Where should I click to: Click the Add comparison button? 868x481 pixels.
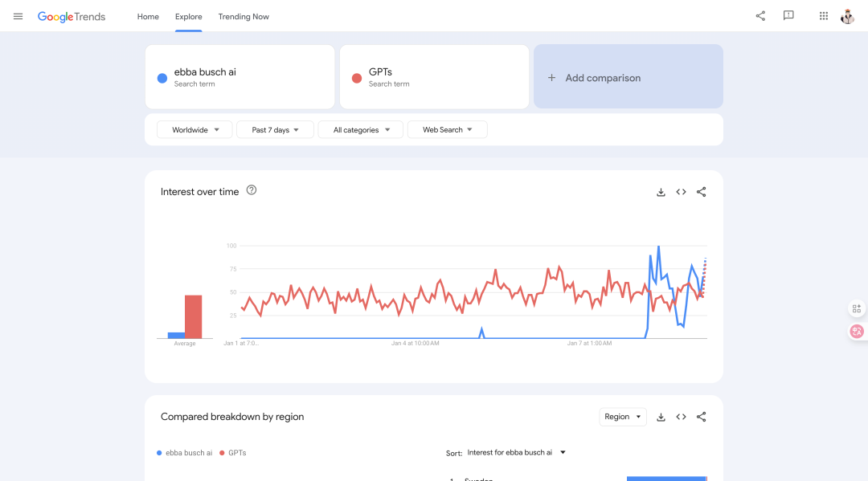(628, 77)
